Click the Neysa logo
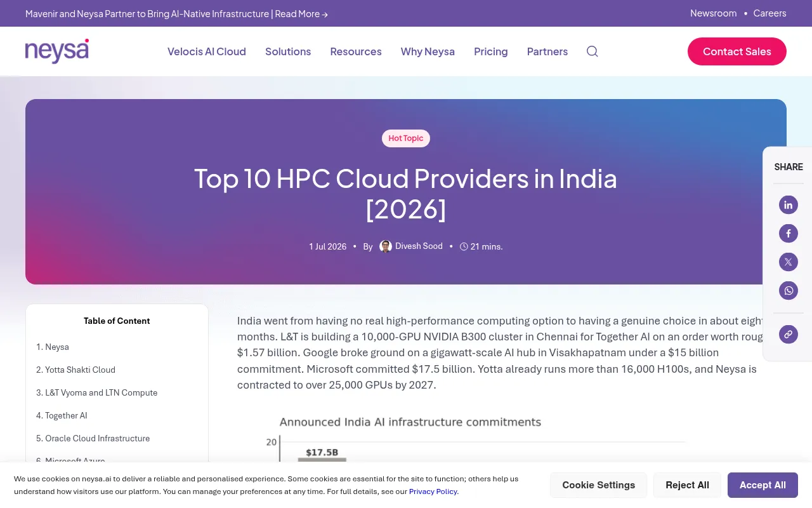The width and height of the screenshot is (812, 508). pyautogui.click(x=57, y=51)
